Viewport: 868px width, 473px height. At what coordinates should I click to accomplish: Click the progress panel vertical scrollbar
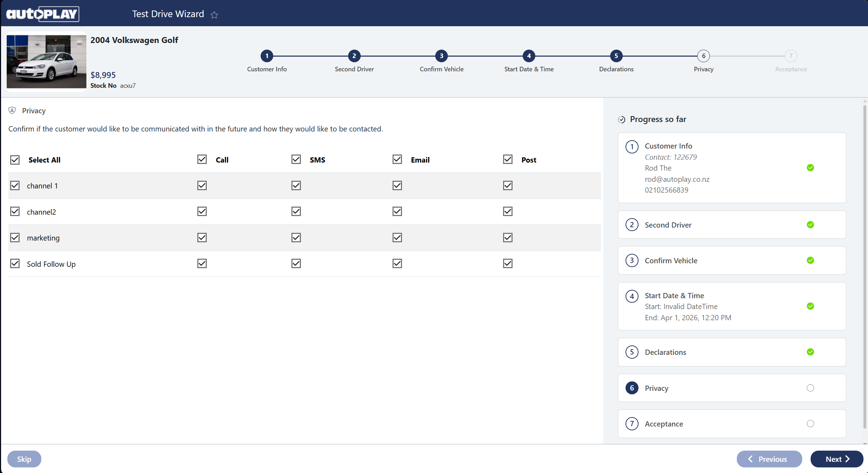click(865, 266)
